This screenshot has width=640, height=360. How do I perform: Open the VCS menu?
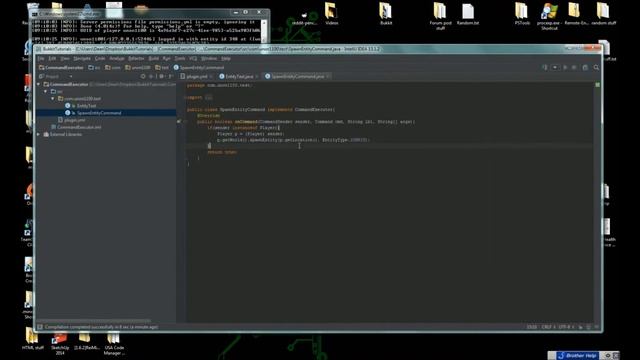coord(193,58)
